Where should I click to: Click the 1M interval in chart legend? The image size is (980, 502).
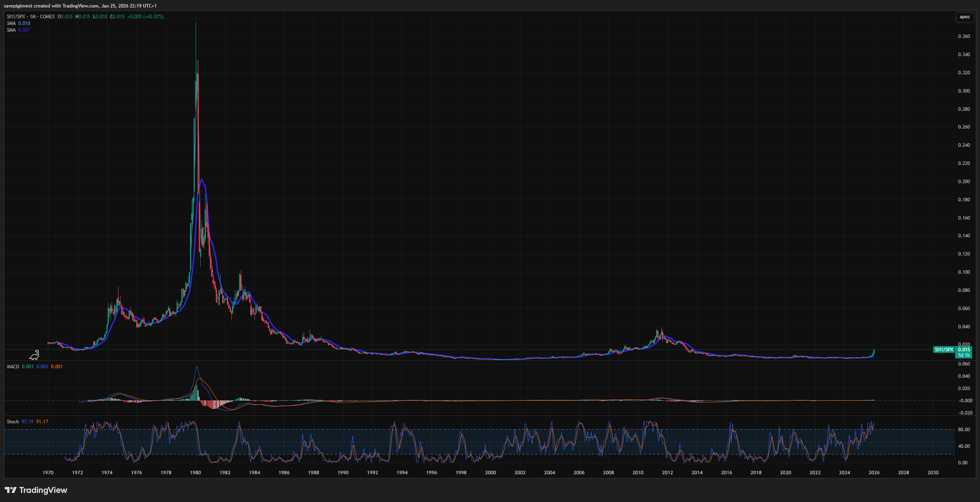[x=32, y=17]
